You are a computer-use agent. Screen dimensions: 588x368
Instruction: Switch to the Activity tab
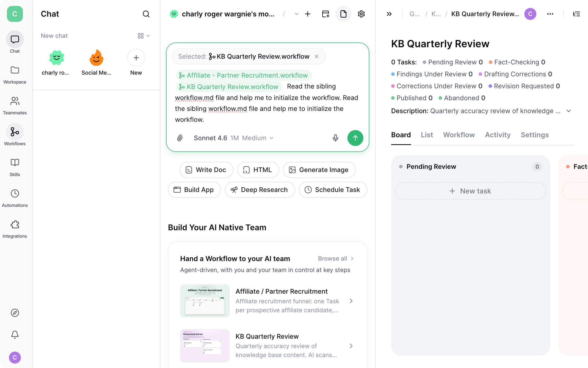click(x=498, y=135)
